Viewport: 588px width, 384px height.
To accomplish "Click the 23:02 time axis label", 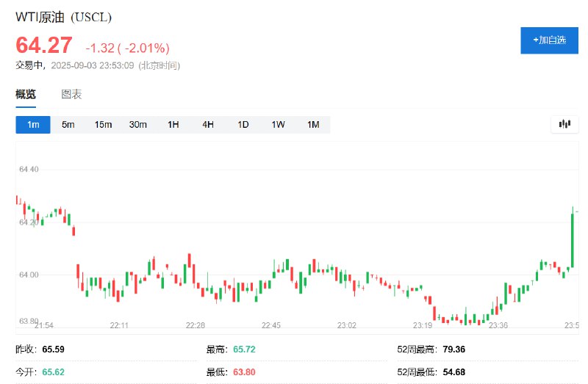I will (346, 325).
